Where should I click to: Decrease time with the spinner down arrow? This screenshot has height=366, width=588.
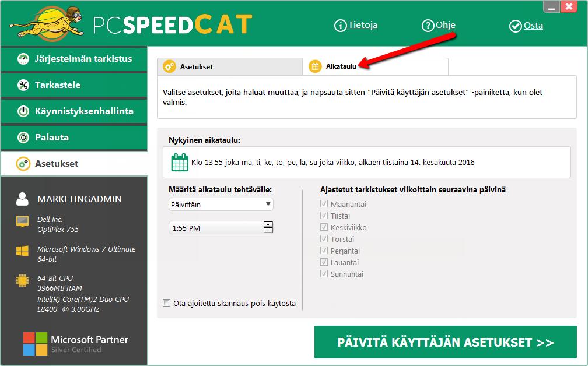pyautogui.click(x=268, y=230)
